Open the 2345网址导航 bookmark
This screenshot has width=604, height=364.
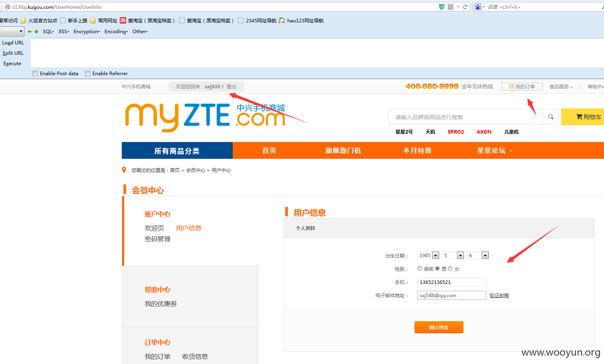click(x=257, y=20)
